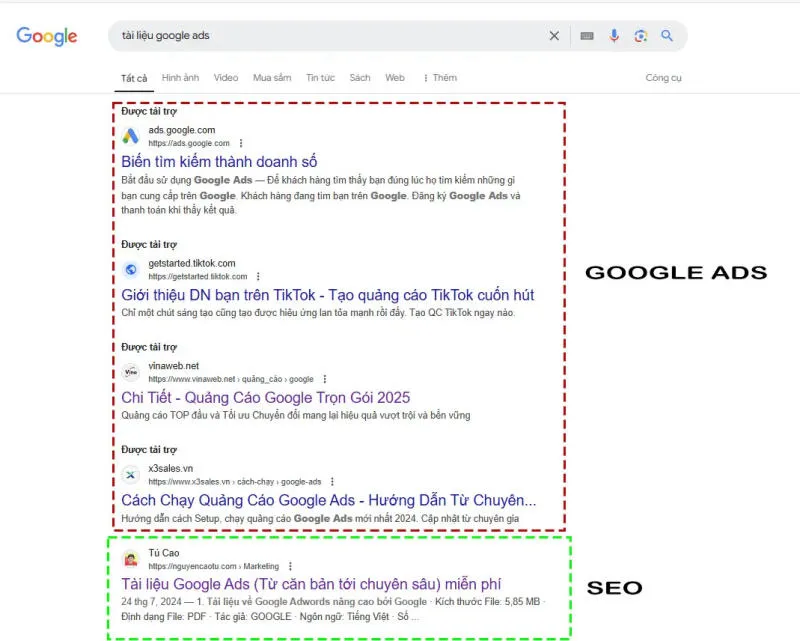Open 'Biến tìm kiếm thành doanh số' result
Screen dimensions: 800x641
219,162
